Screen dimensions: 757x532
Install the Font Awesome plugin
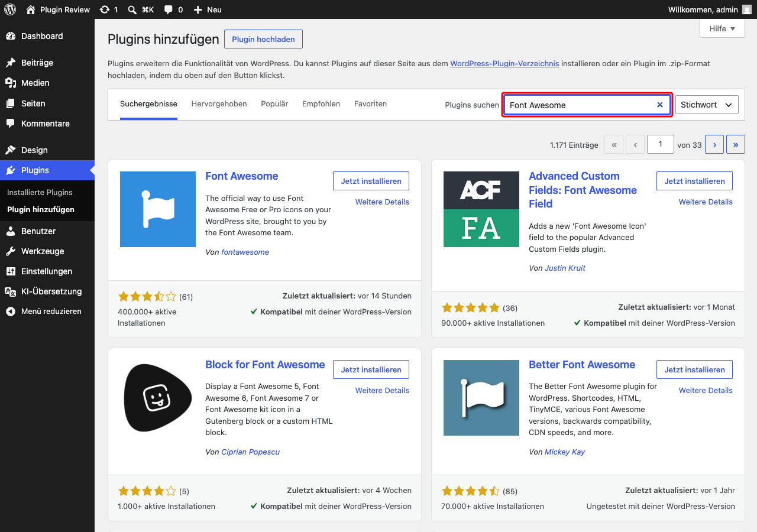pos(371,181)
